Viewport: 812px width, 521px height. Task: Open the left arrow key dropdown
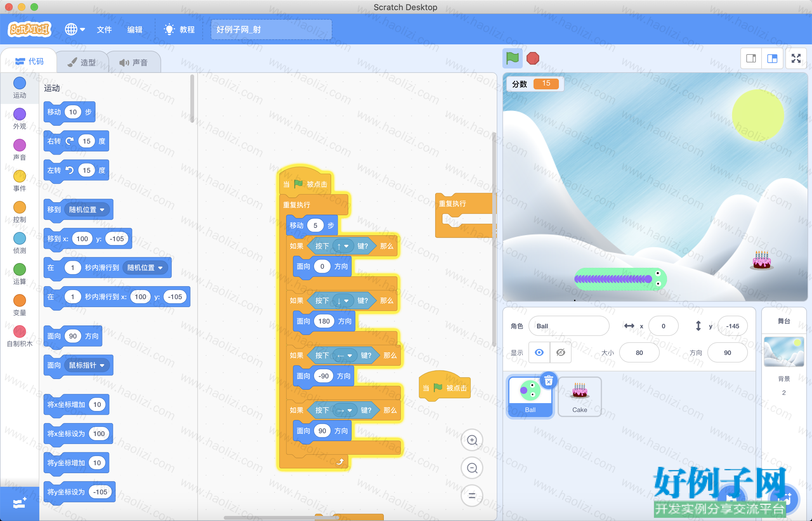click(345, 356)
